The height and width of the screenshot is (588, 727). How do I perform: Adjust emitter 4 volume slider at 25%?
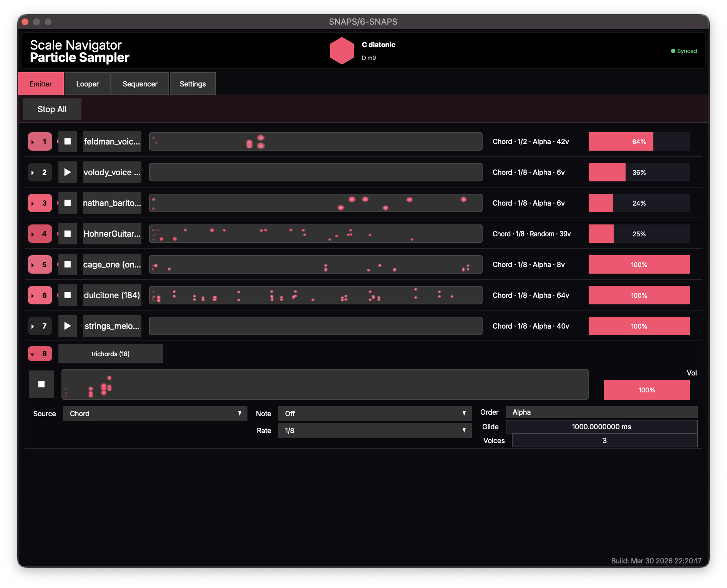coord(639,234)
